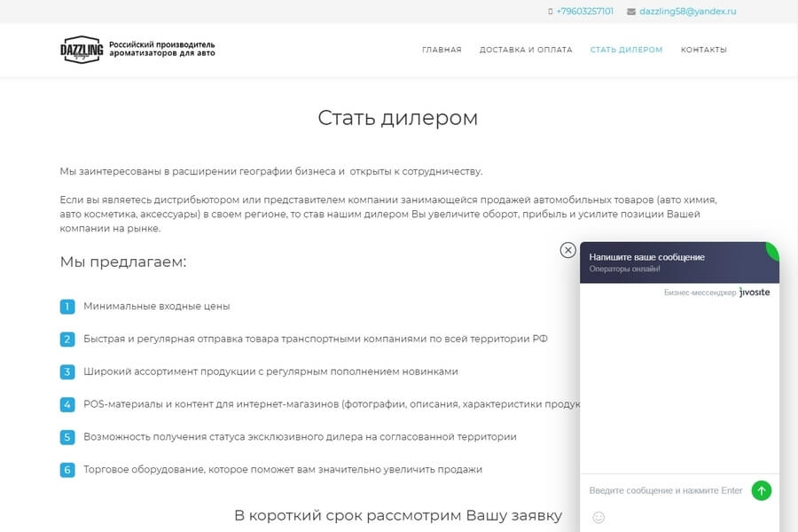Screen dimensions: 798x532
Task: Click the Напишите ваше сообщение chat header
Action: pyautogui.click(x=647, y=257)
